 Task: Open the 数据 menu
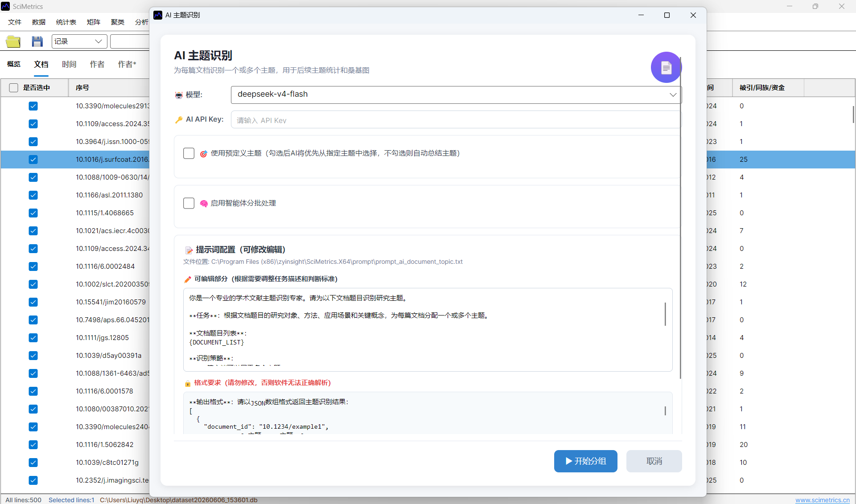tap(39, 22)
